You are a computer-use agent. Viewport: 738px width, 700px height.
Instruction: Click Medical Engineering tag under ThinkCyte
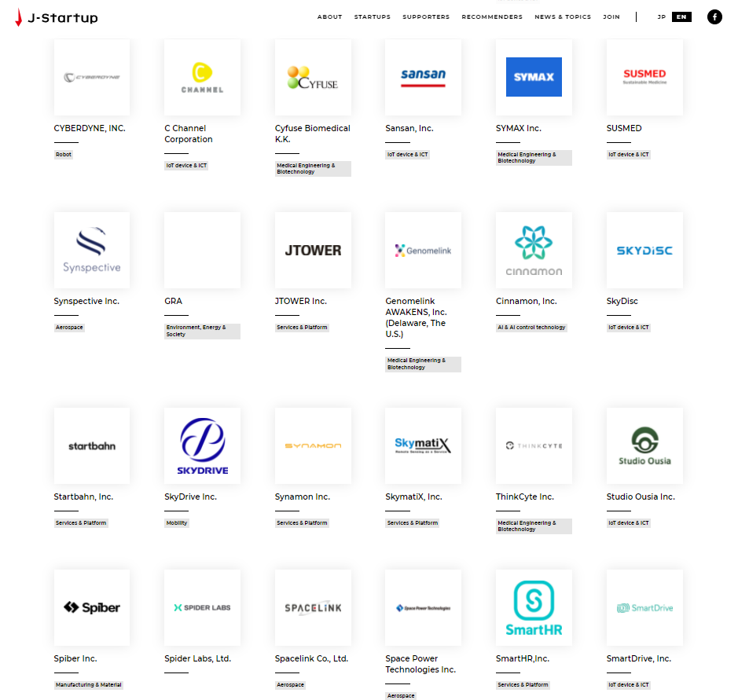click(534, 526)
